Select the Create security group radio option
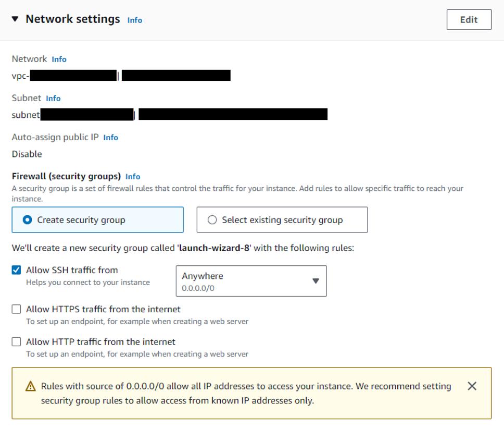 coord(27,220)
